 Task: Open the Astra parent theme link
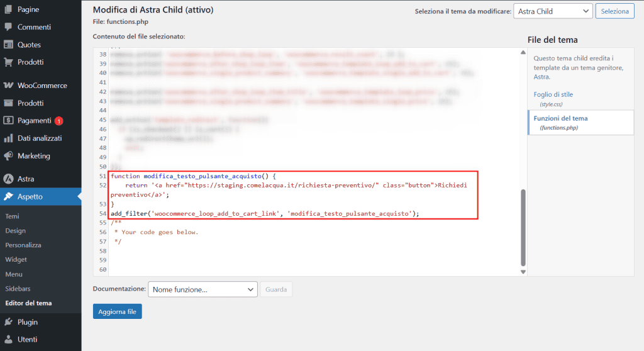click(x=541, y=77)
